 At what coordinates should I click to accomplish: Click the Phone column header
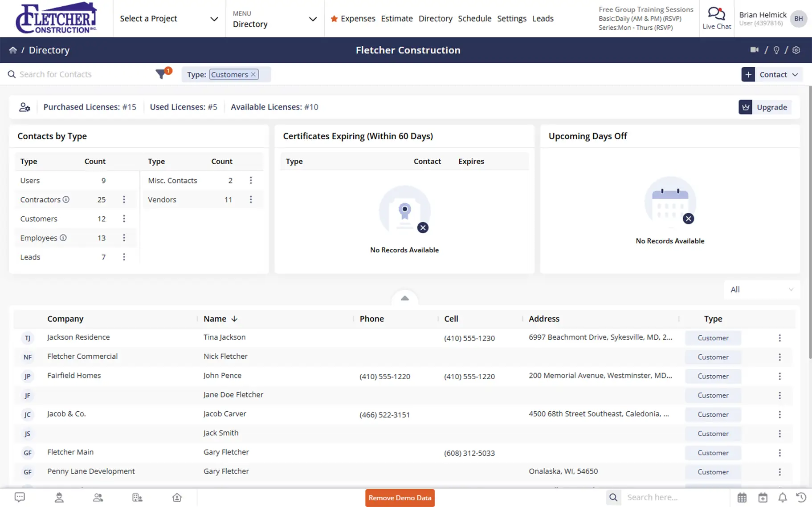coord(371,319)
